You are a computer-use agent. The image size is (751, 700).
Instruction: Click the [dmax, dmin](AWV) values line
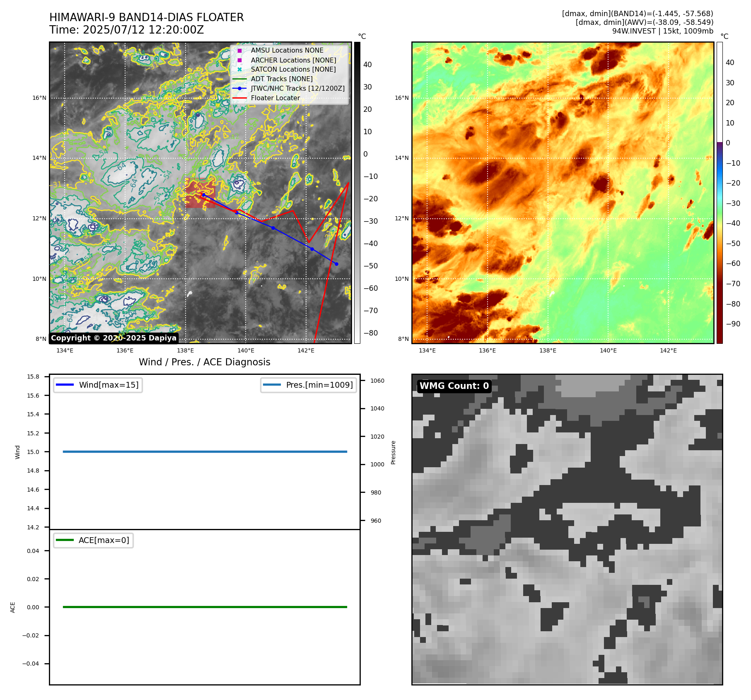click(645, 22)
